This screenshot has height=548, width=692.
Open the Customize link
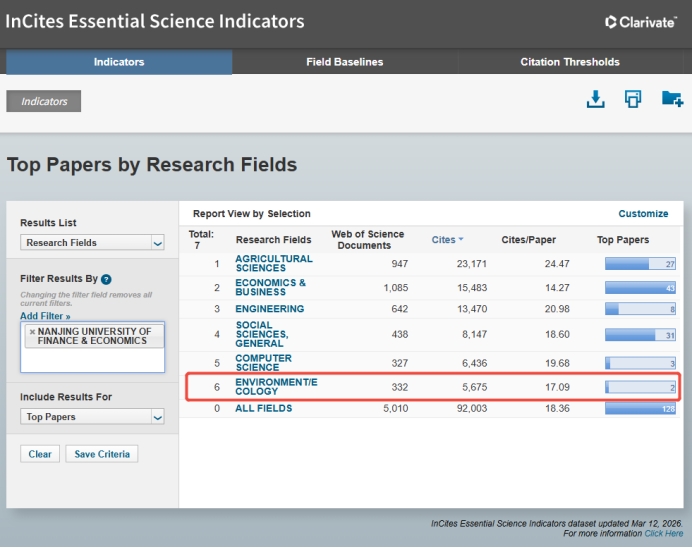click(x=643, y=213)
